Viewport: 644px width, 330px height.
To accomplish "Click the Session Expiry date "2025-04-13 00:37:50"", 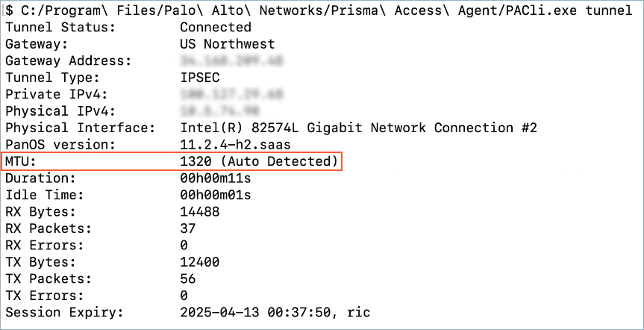I will tap(258, 313).
